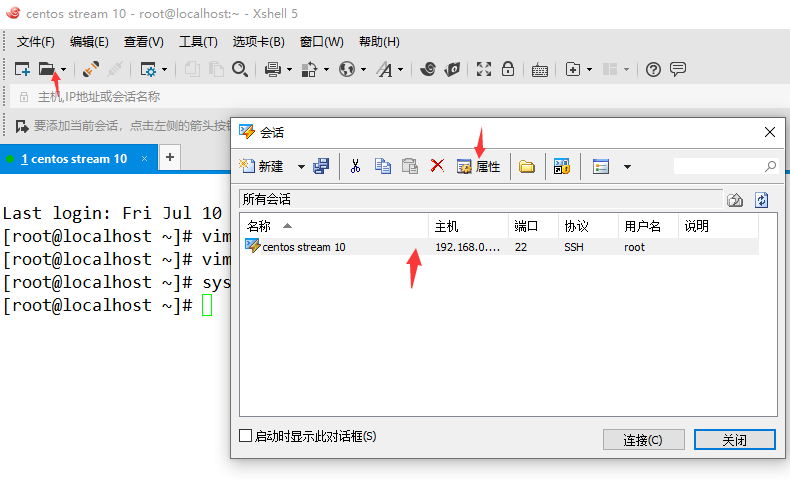This screenshot has height=480, width=790.
Task: Click the Print toolbar icon
Action: pyautogui.click(x=273, y=69)
